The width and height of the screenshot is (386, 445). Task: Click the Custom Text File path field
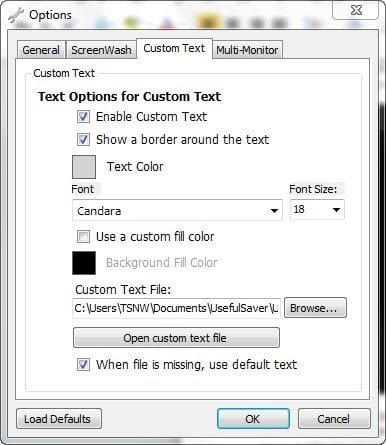(x=176, y=308)
